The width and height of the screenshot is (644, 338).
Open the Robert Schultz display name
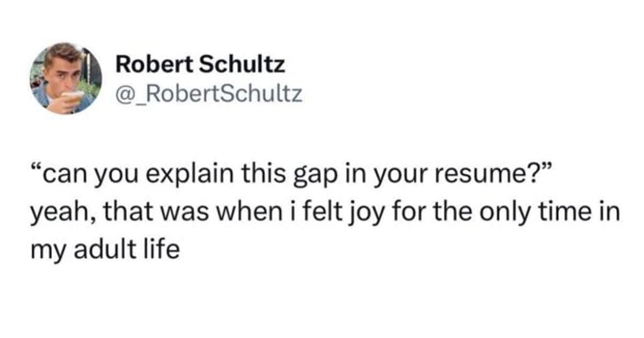pos(200,65)
